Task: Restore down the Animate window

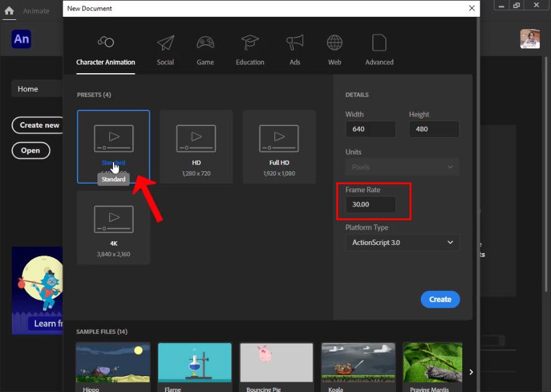Action: (516, 5)
